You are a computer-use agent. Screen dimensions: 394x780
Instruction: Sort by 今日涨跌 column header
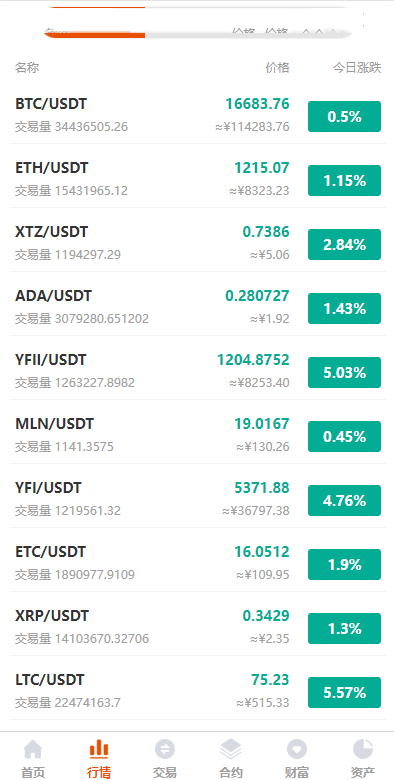click(x=357, y=68)
